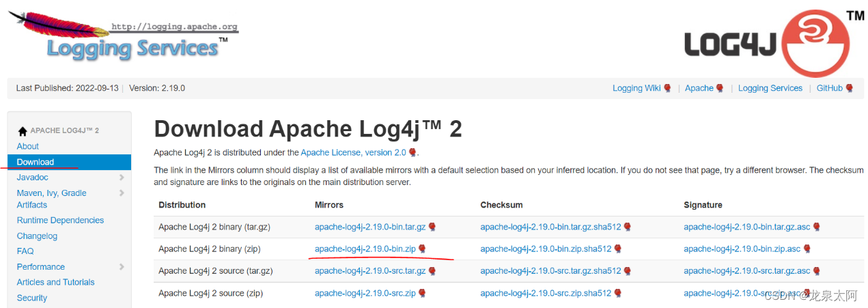Open the Apache link in header bar
868x308 pixels.
point(699,88)
